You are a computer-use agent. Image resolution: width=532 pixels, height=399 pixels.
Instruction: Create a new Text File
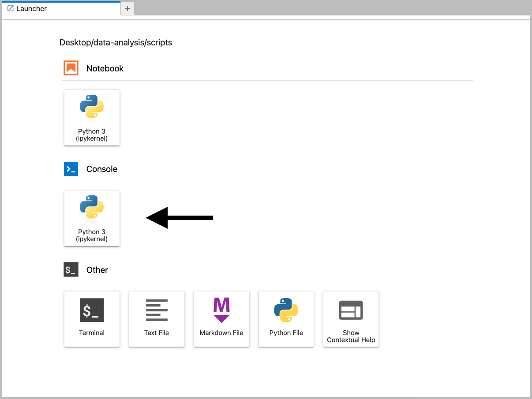[x=157, y=319]
